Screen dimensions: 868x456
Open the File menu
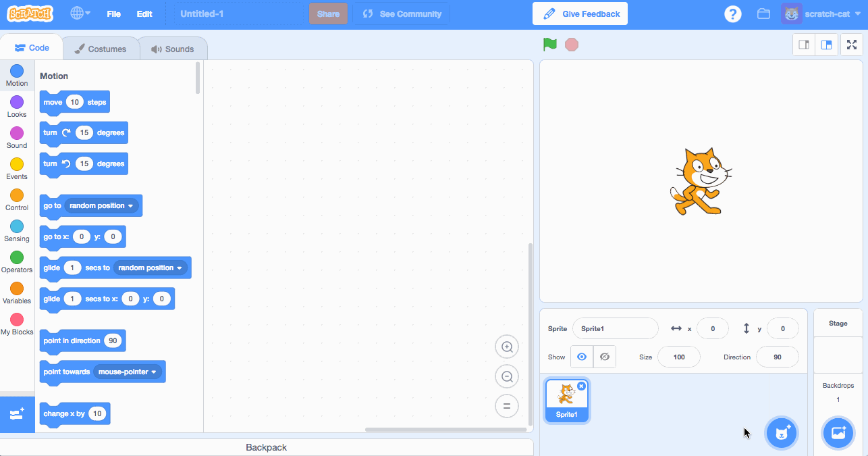tap(113, 14)
